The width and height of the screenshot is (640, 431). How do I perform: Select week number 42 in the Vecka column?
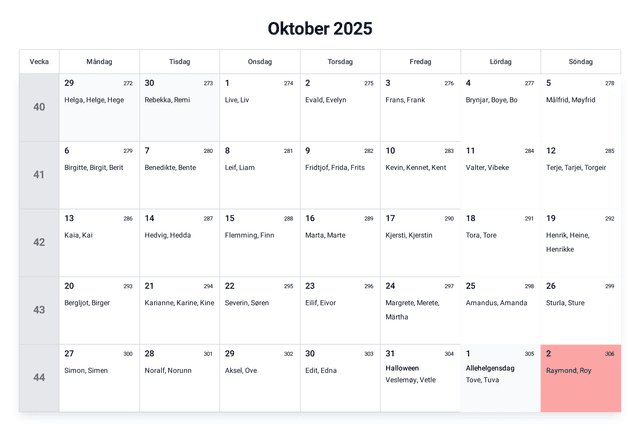click(39, 242)
